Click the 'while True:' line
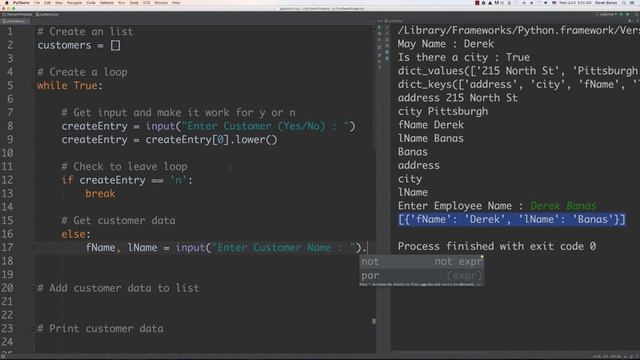The height and width of the screenshot is (360, 640). [x=70, y=86]
